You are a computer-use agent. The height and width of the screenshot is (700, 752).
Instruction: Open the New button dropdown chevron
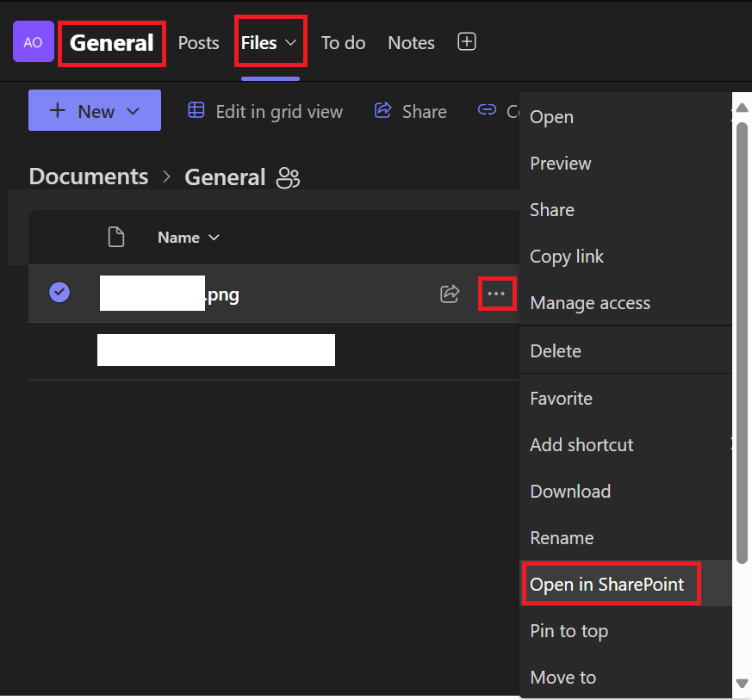132,111
